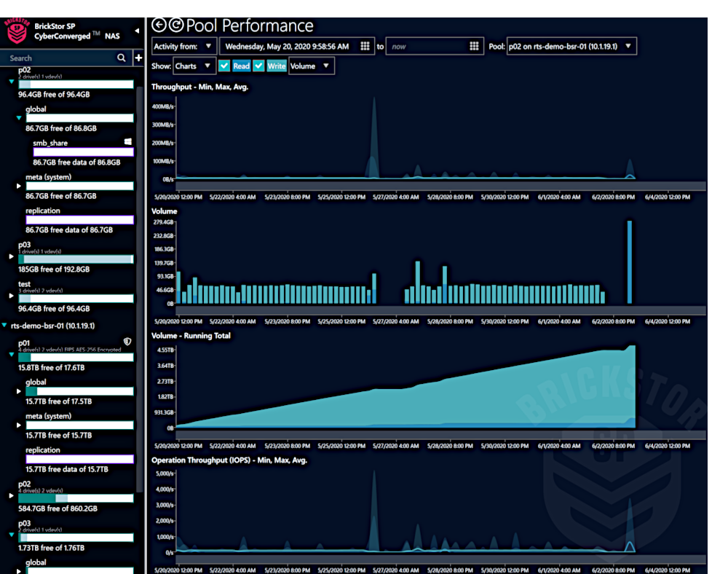Click the search magnifier icon
This screenshot has width=728, height=574.
[122, 57]
